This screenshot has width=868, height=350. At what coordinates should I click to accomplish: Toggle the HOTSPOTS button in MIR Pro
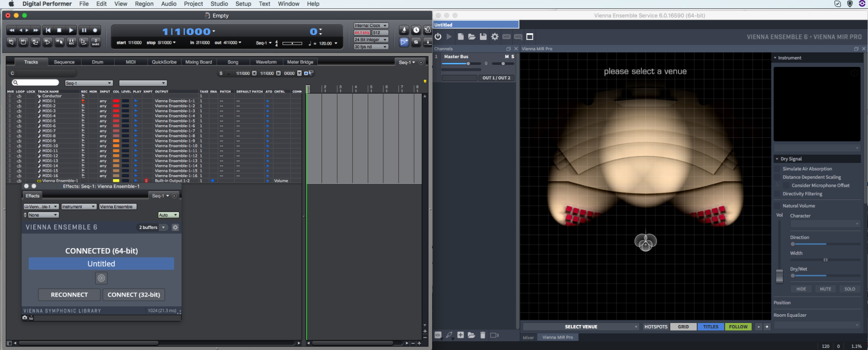pos(656,327)
